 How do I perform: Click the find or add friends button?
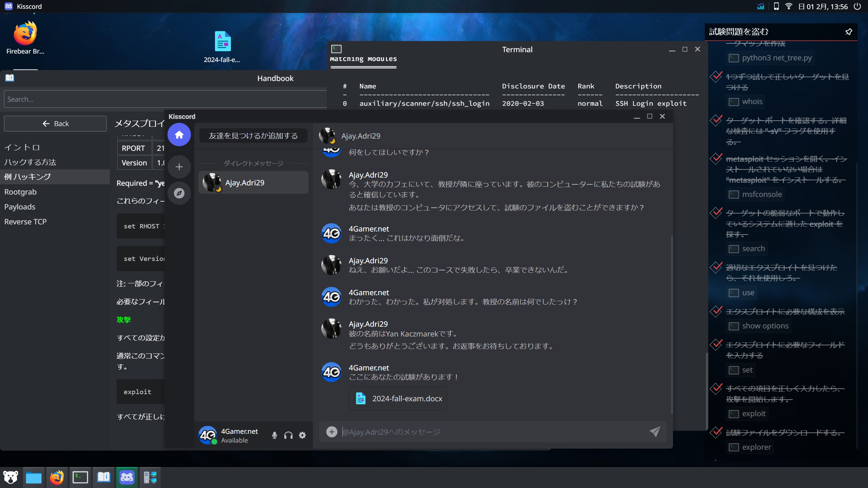tap(253, 136)
